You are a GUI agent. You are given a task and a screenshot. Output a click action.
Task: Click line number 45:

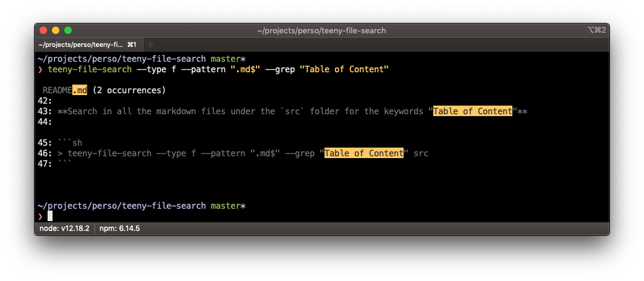pos(44,143)
